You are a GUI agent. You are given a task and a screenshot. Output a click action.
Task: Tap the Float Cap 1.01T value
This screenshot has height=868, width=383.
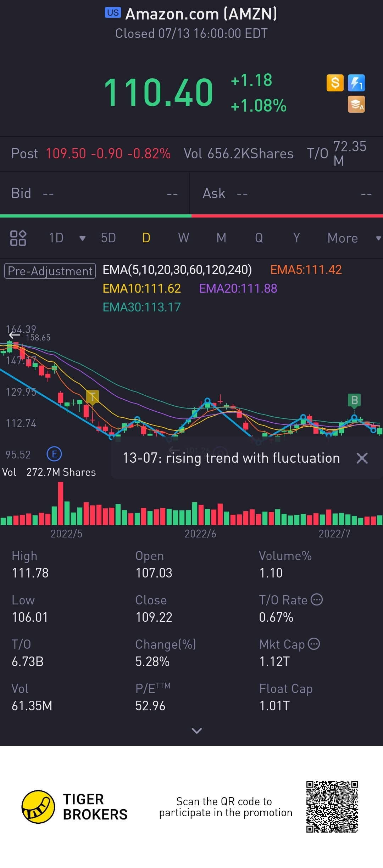[274, 706]
